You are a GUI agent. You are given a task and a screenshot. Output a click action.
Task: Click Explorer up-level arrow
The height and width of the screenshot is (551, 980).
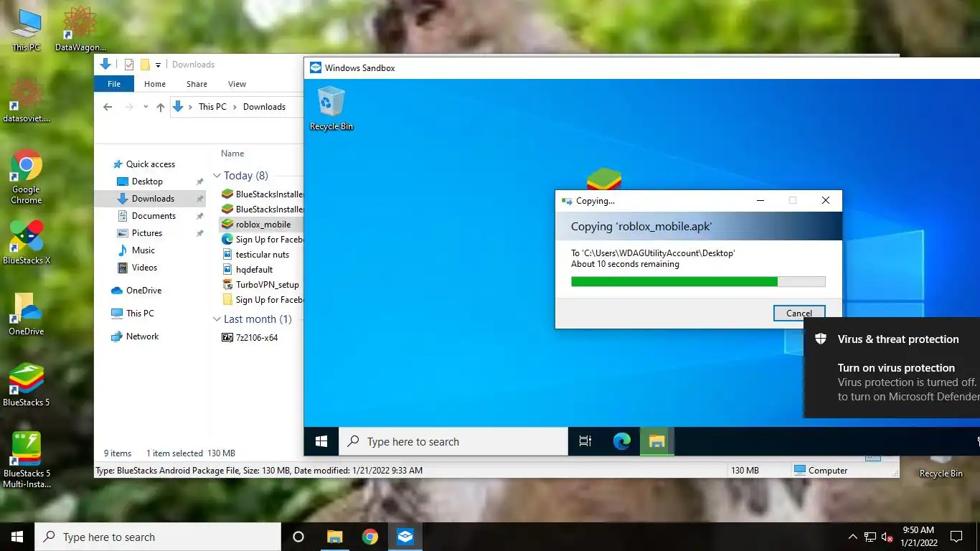[160, 107]
